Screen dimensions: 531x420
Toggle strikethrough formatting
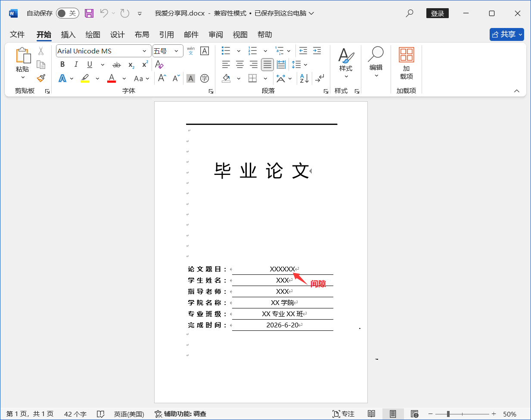[x=117, y=65]
